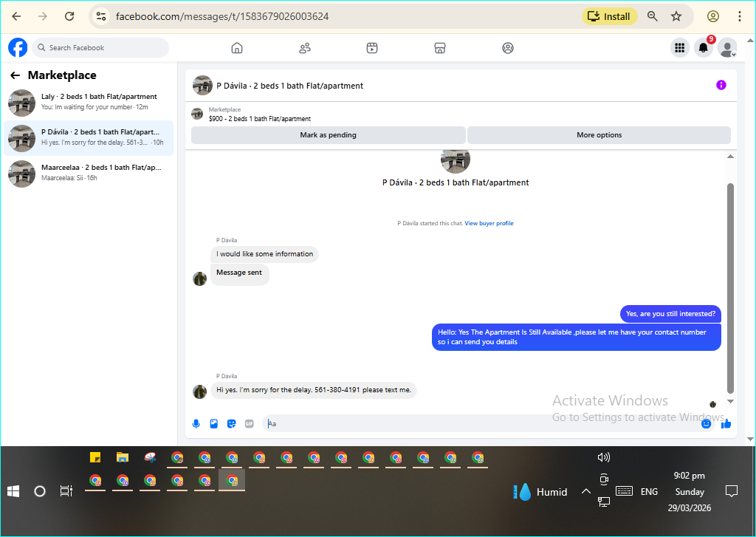
Task: Open More options for the listing
Action: (x=599, y=135)
